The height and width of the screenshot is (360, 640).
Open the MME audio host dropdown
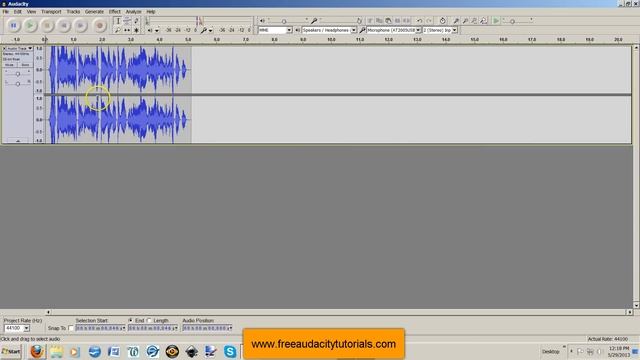coord(275,30)
